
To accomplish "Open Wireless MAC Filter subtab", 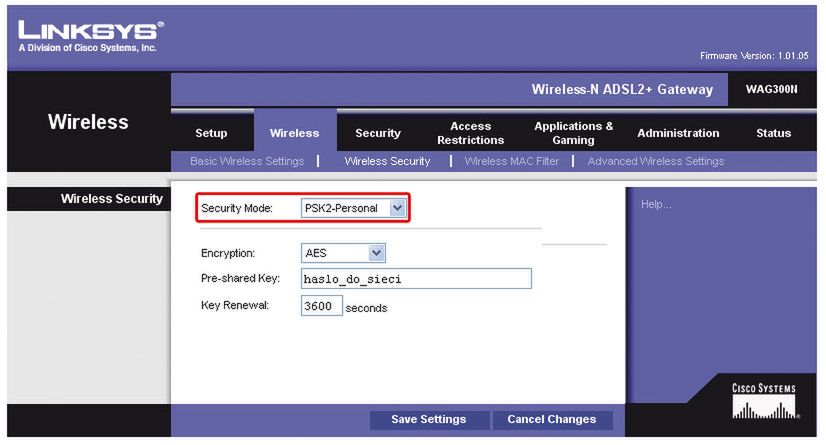I will pos(511,161).
